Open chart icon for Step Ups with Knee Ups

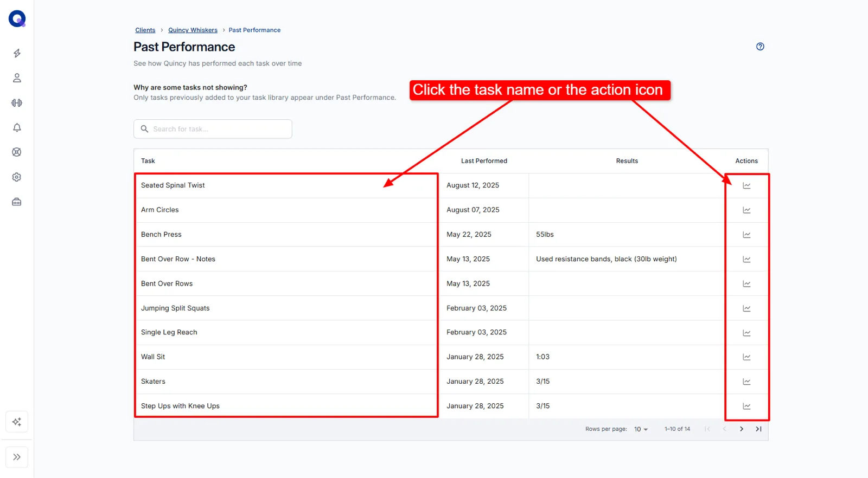click(x=746, y=406)
